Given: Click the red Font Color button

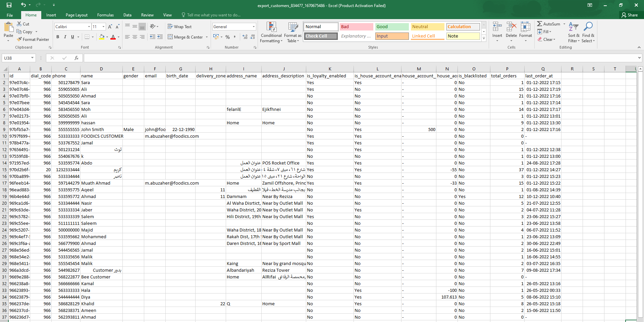Looking at the screenshot, I should coord(113,37).
